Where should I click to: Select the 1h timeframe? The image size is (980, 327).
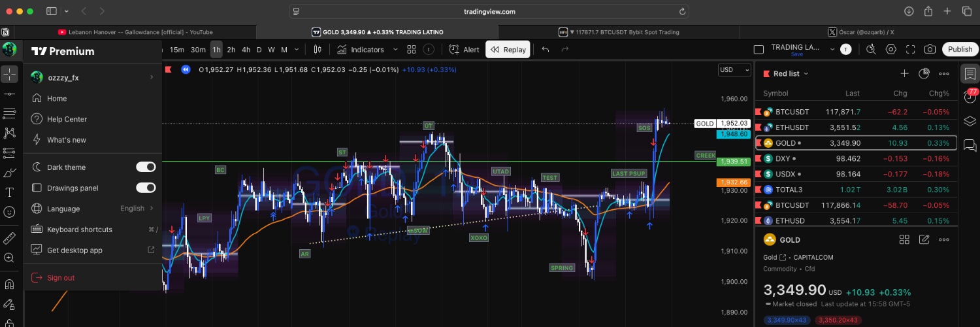click(x=216, y=50)
